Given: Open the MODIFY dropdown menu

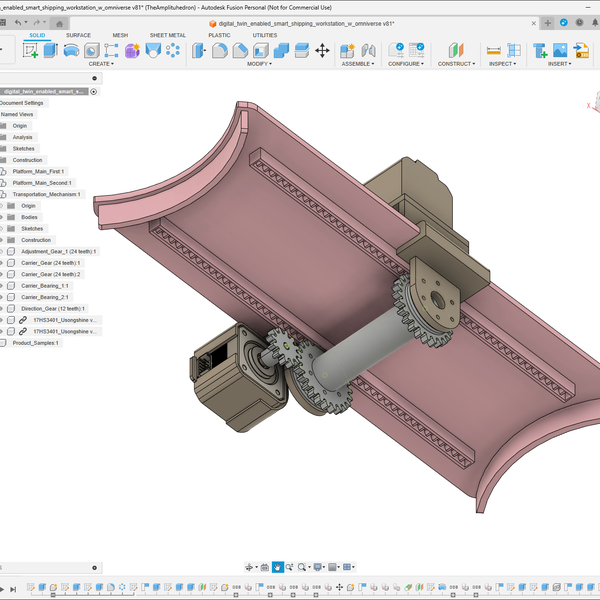Looking at the screenshot, I should click(x=260, y=63).
